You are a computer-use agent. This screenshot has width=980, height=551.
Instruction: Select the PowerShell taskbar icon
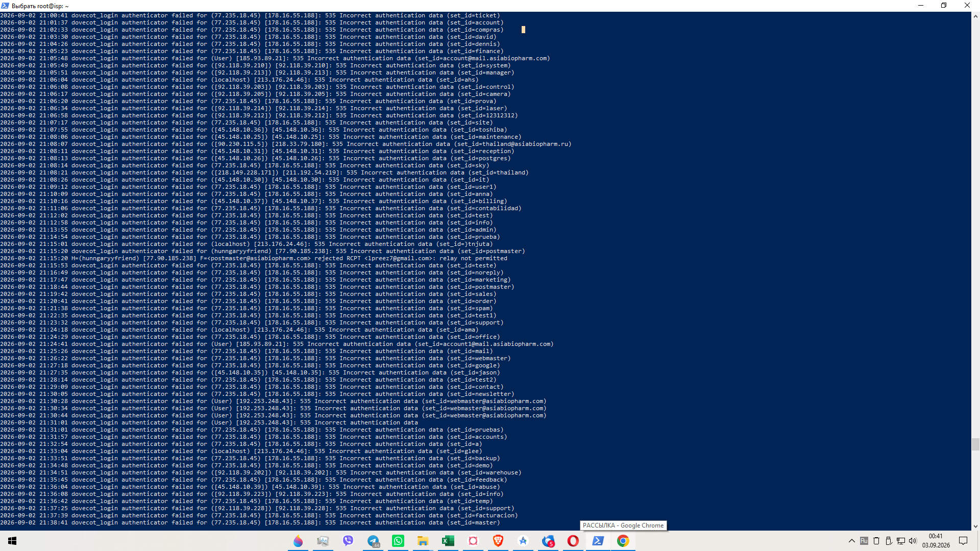tap(598, 541)
